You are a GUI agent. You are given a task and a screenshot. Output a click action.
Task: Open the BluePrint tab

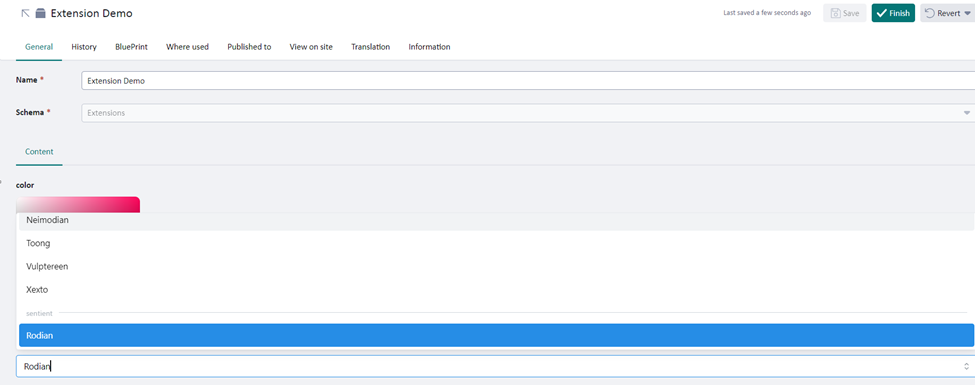coord(131,47)
